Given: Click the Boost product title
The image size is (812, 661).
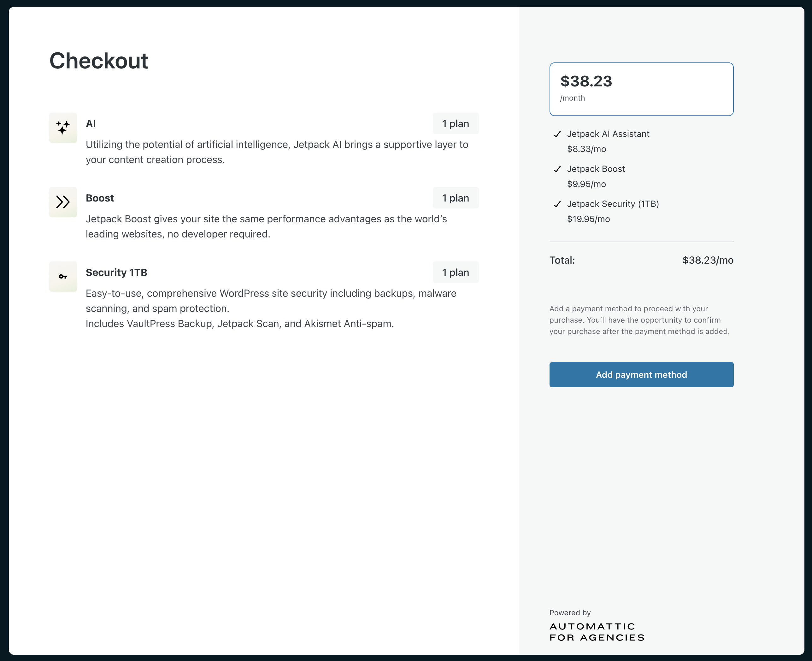Looking at the screenshot, I should 100,198.
